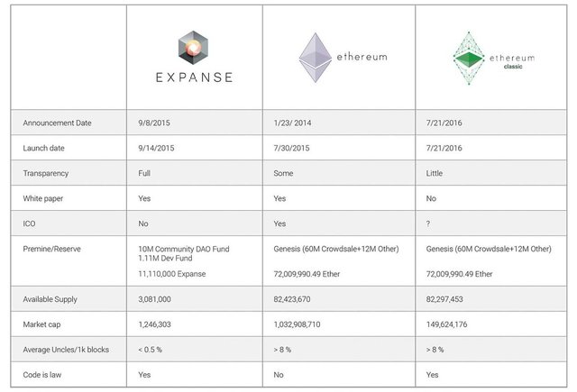The height and width of the screenshot is (392, 577).
Task: Select the Announcement Date row label
Action: [57, 123]
